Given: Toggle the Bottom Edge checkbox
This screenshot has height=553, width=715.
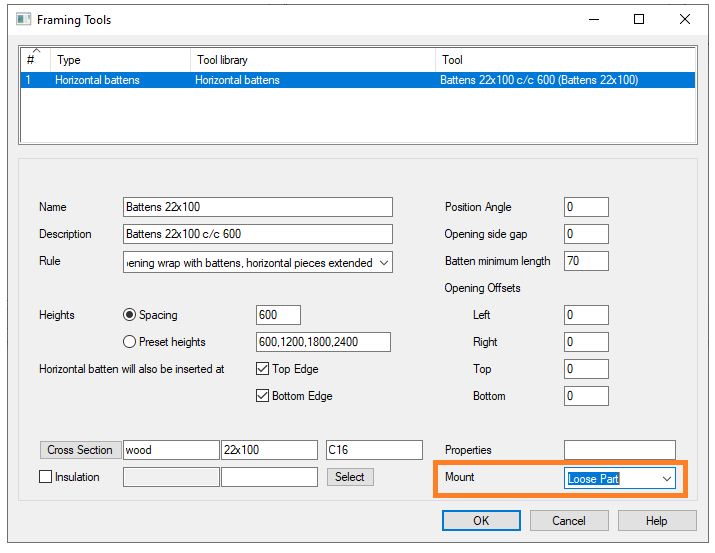Looking at the screenshot, I should click(263, 396).
